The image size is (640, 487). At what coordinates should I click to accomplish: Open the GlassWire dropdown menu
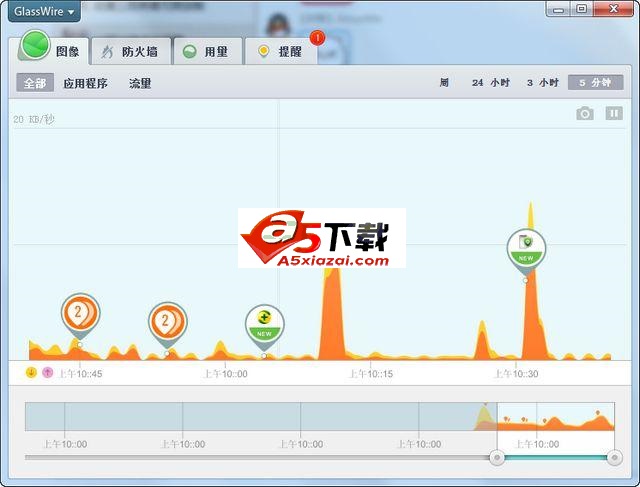click(44, 11)
